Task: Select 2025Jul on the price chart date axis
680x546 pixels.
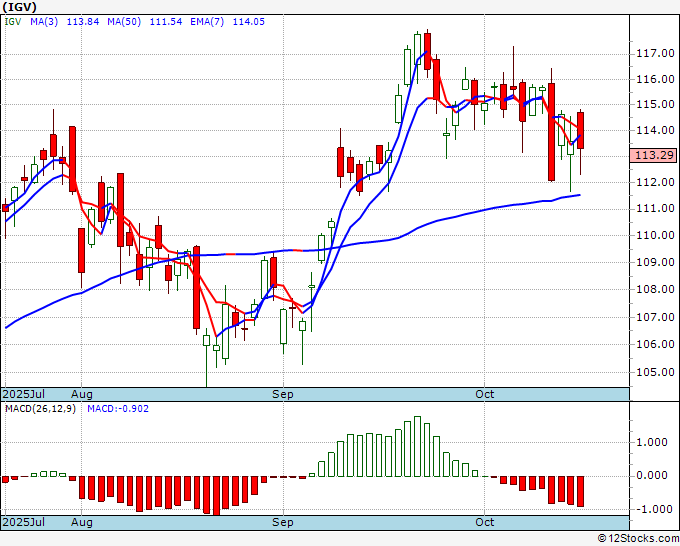Action: coord(24,394)
